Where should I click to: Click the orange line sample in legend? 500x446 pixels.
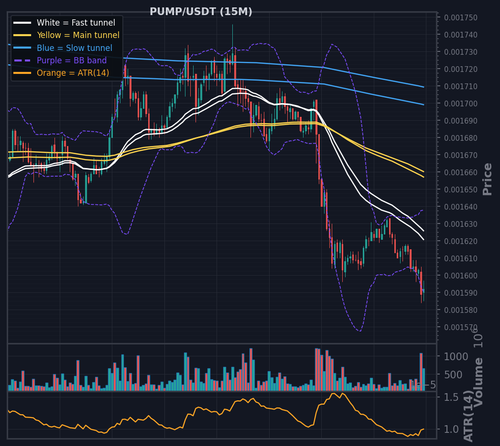tap(22, 73)
